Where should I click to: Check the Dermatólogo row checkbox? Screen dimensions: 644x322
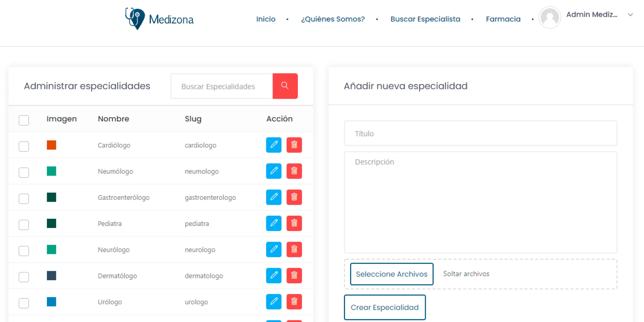point(24,277)
